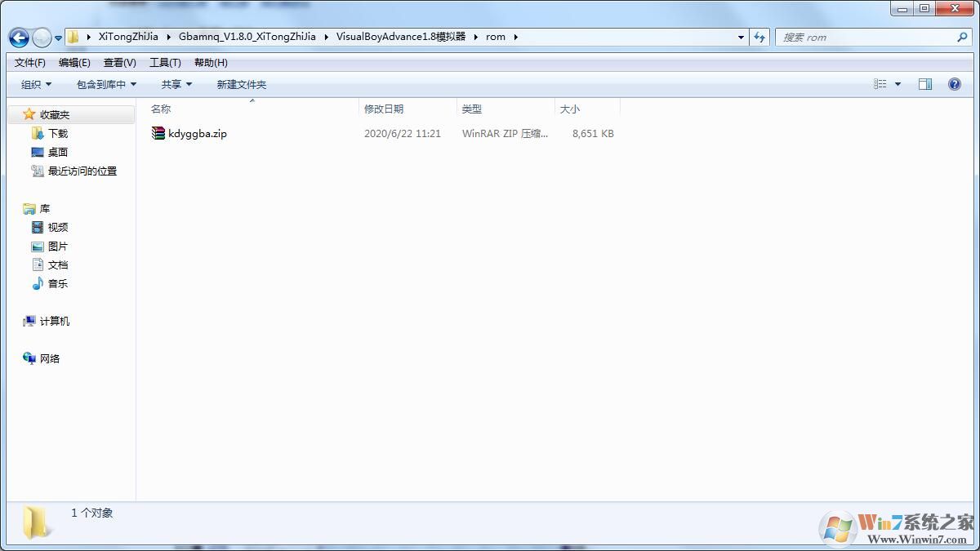Click the 计算机 computer icon
This screenshot has height=551, width=980.
[x=29, y=322]
